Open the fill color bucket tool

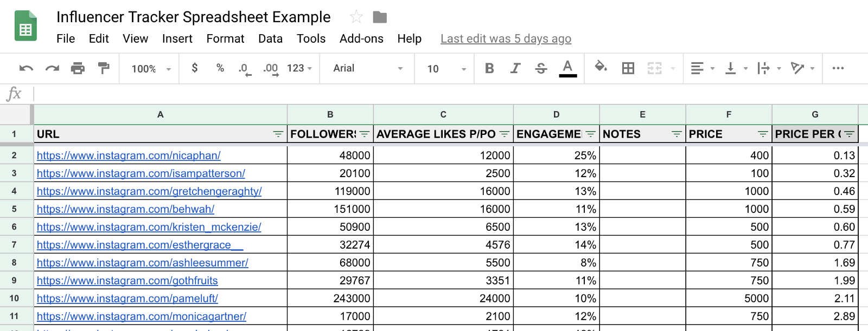601,68
